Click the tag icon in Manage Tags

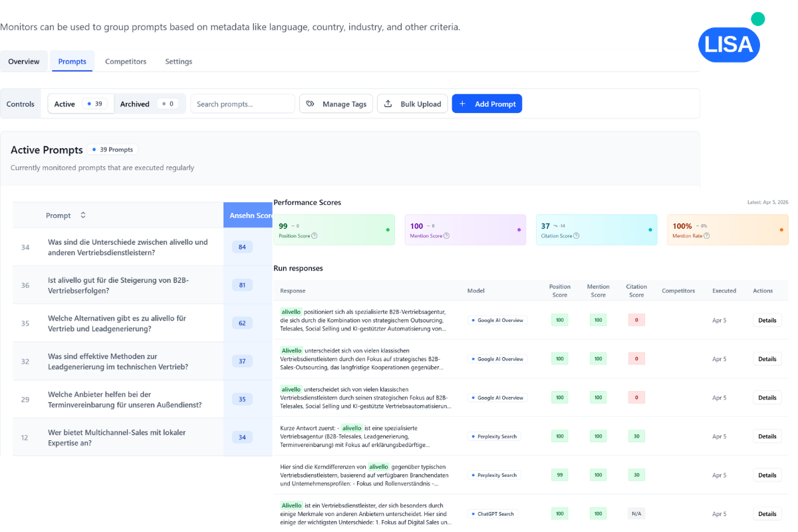pos(310,104)
